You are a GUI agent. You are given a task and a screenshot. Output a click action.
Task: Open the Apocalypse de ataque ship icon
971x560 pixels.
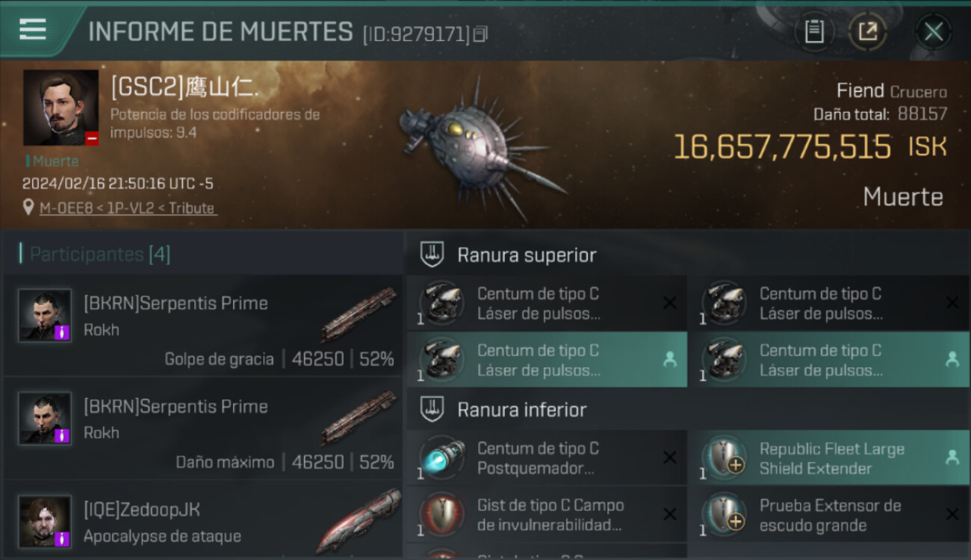point(358,521)
